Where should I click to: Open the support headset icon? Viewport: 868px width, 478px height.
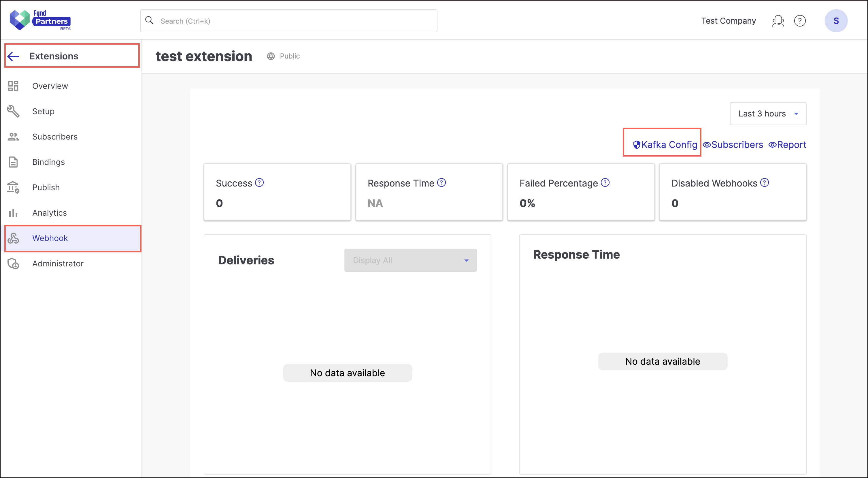click(778, 21)
